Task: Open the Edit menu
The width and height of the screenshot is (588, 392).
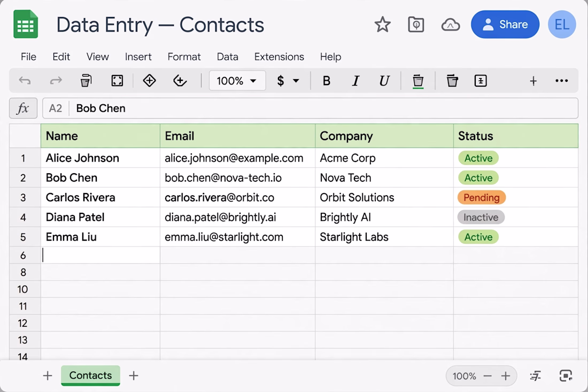Action: (61, 57)
